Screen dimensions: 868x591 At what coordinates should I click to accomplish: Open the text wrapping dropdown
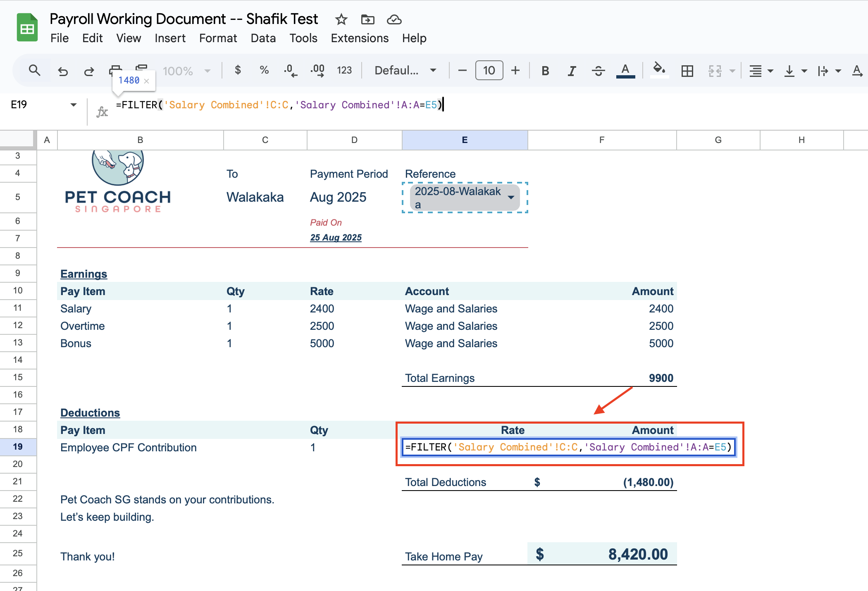(829, 71)
